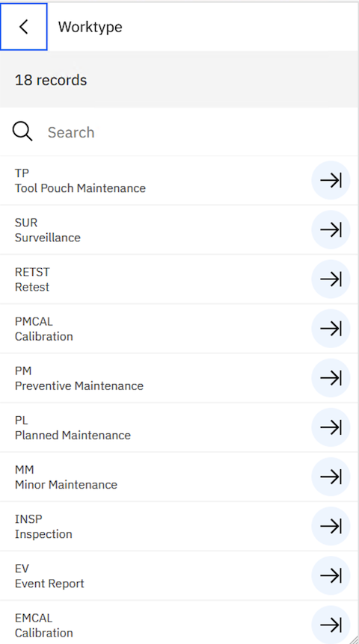
Task: Pick the Retest arrow icon
Action: click(x=331, y=279)
